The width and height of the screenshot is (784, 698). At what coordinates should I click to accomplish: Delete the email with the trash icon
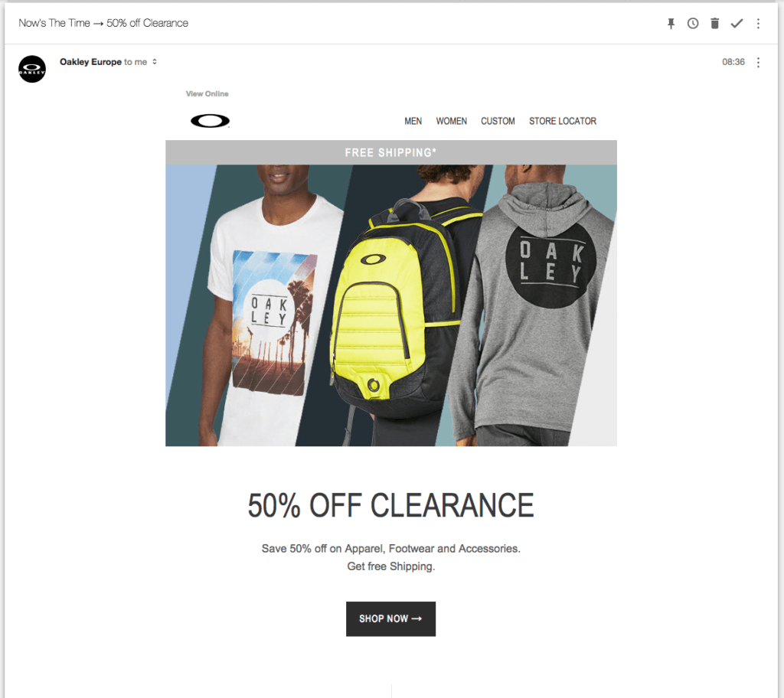(x=714, y=24)
